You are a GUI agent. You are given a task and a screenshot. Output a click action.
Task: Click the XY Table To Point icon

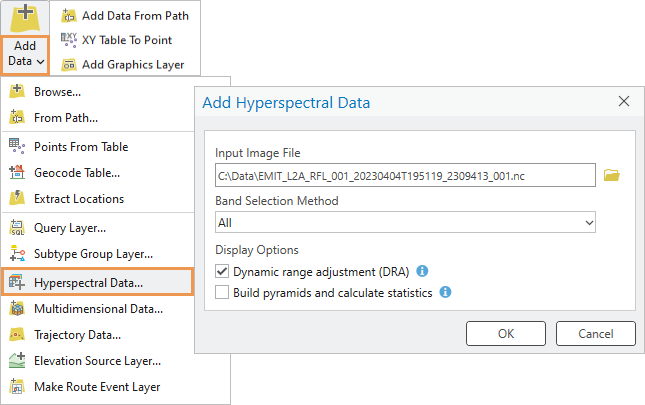pos(69,40)
